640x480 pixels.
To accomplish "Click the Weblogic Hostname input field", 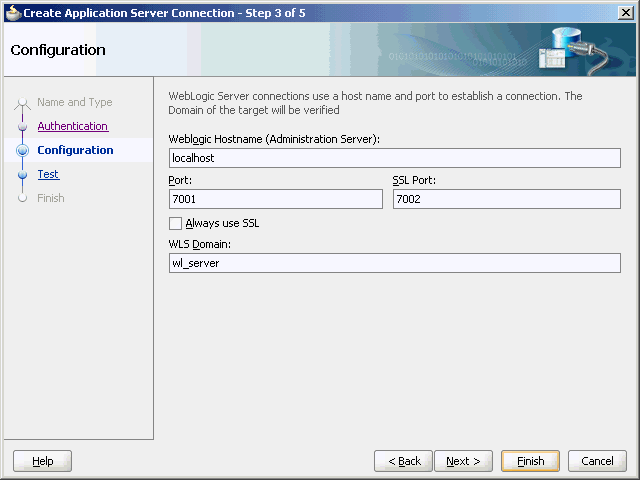I will point(395,158).
